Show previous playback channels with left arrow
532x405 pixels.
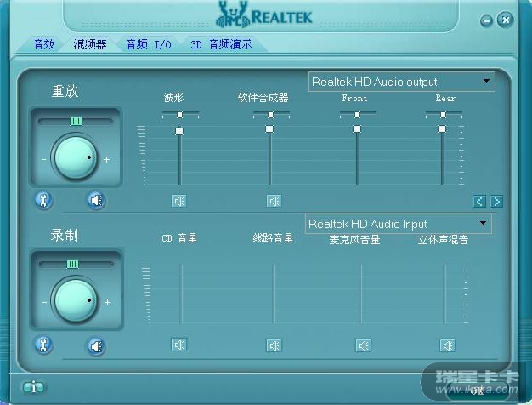click(479, 201)
